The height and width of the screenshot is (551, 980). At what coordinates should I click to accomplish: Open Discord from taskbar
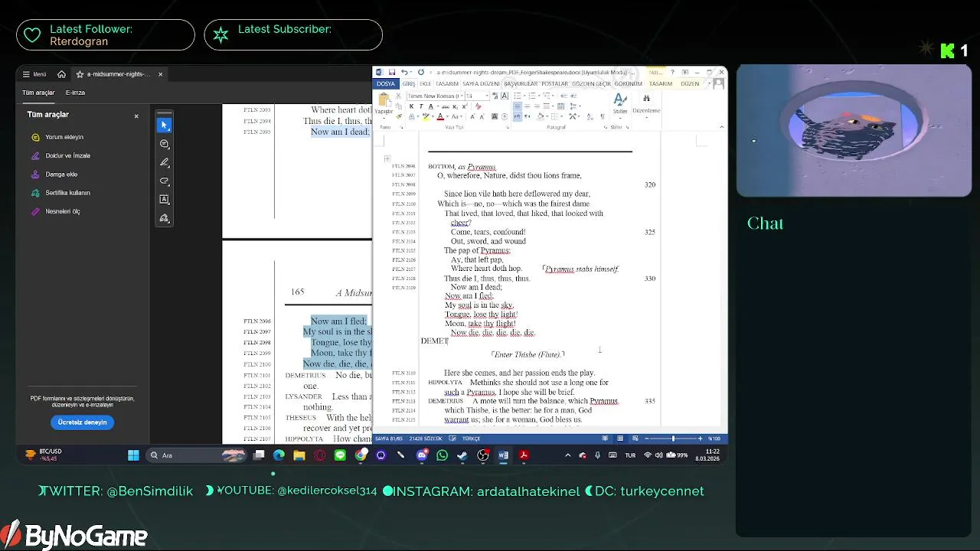click(x=422, y=455)
